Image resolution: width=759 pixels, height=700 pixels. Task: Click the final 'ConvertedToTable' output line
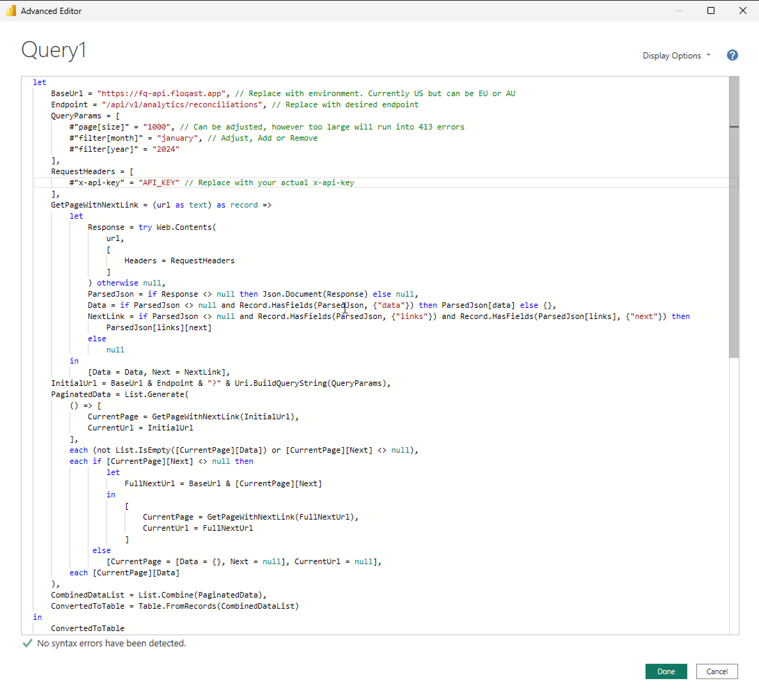click(88, 628)
